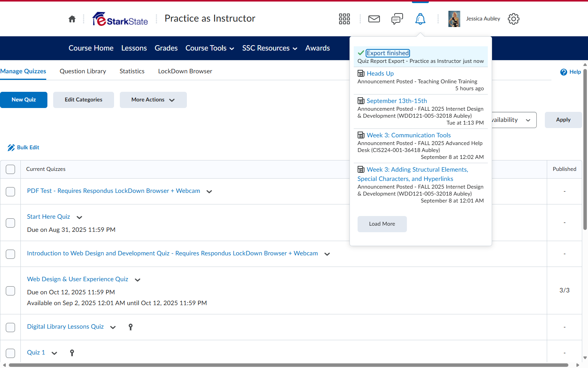Open the SSC Resources menu
The height and width of the screenshot is (368, 588).
(x=270, y=48)
